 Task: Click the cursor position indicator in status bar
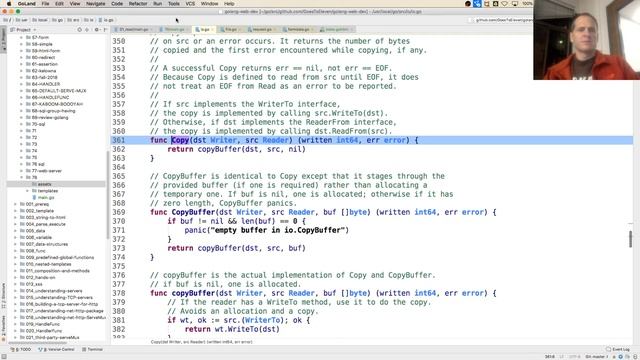point(550,357)
